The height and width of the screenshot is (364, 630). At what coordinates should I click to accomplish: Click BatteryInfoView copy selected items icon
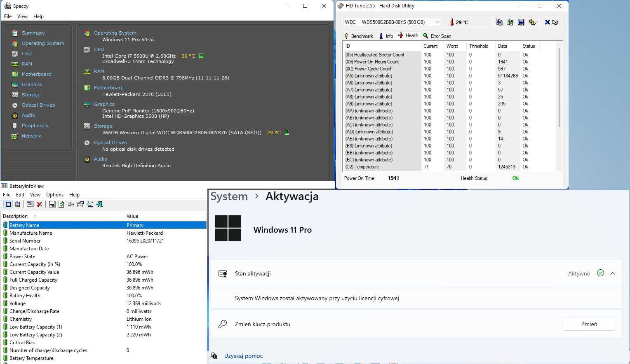click(71, 204)
